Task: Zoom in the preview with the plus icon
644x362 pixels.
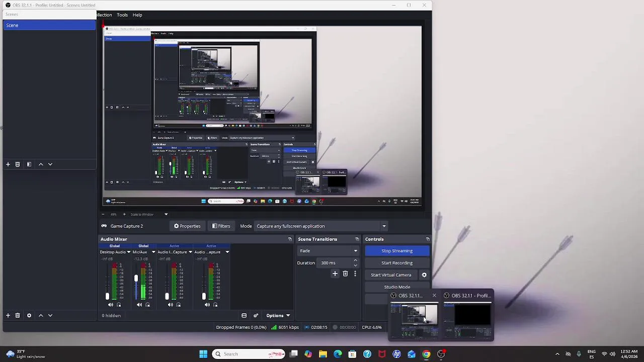Action: [124, 214]
